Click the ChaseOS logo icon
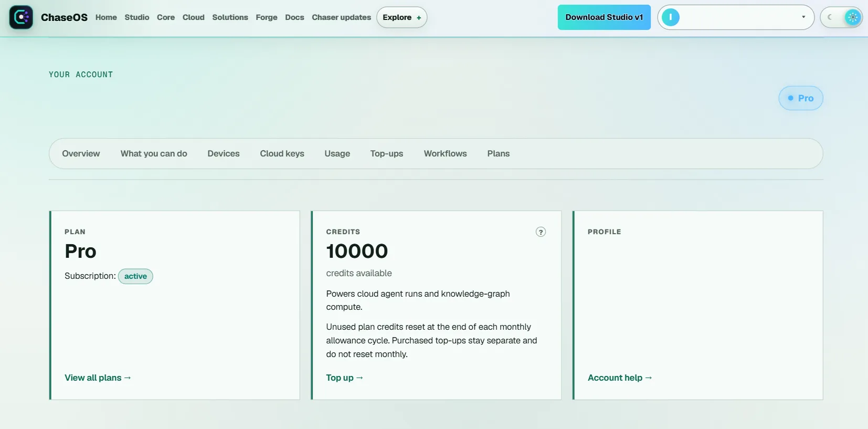This screenshot has width=868, height=429. tap(21, 17)
